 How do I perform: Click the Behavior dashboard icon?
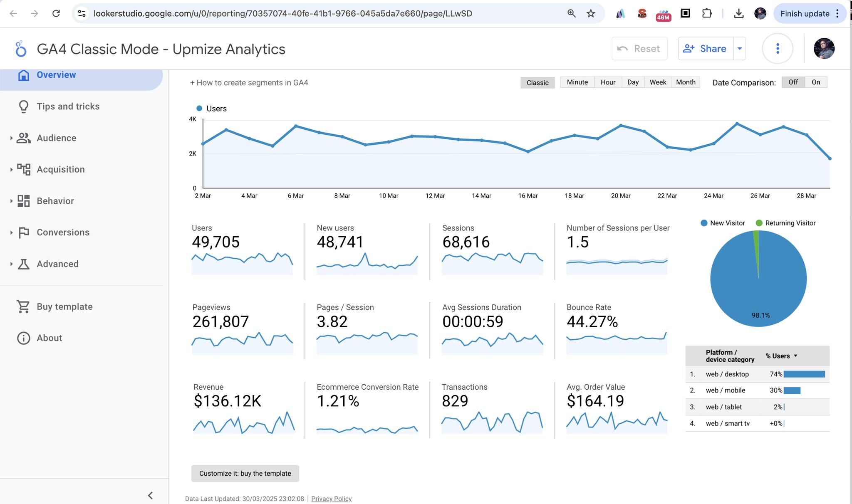tap(24, 201)
